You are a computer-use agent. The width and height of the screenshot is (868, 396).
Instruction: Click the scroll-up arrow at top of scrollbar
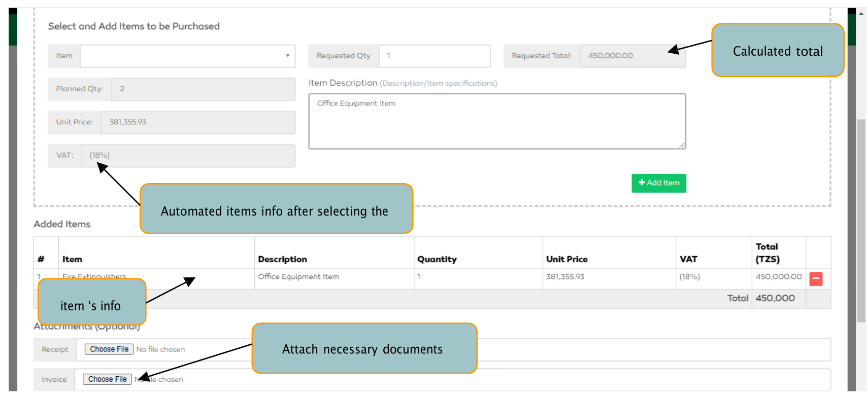(x=861, y=14)
